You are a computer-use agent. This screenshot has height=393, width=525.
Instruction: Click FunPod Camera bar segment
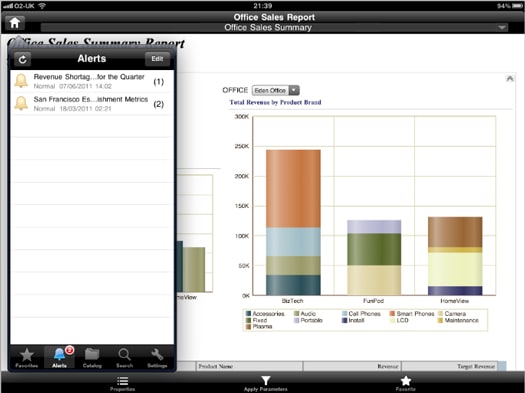click(374, 281)
